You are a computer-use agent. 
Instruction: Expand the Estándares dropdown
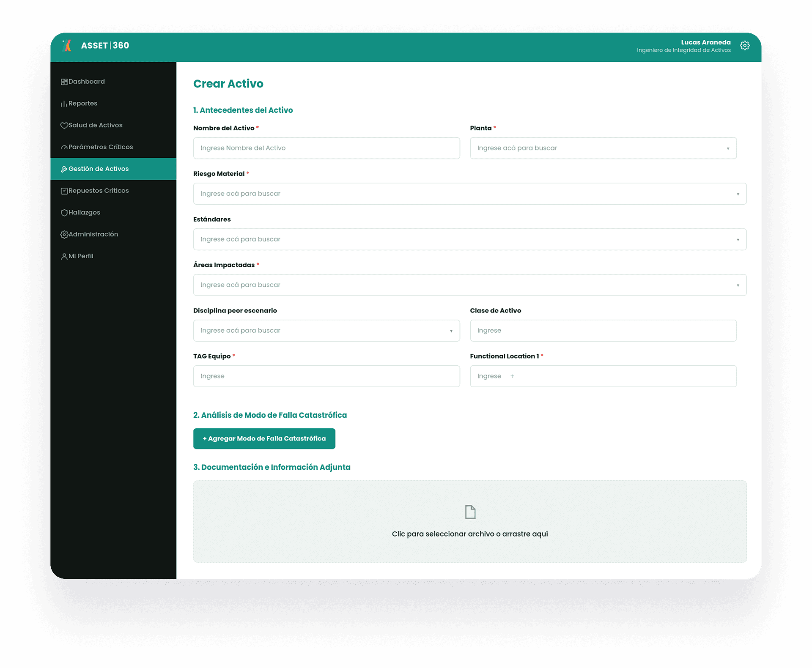pos(470,239)
